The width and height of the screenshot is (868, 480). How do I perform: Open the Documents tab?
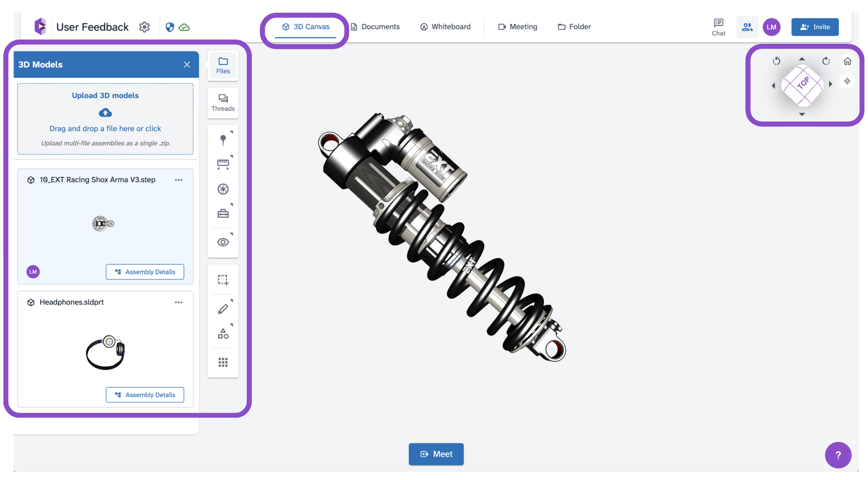(x=375, y=27)
